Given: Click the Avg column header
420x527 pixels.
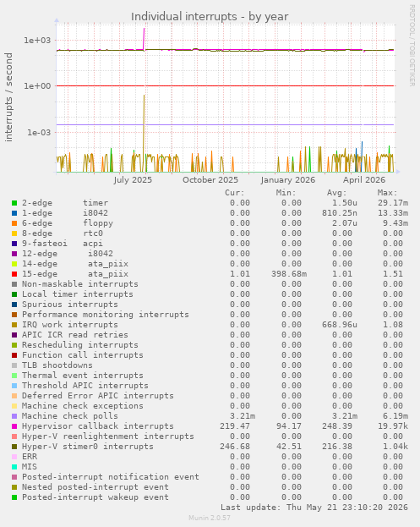Looking at the screenshot, I should (336, 193).
